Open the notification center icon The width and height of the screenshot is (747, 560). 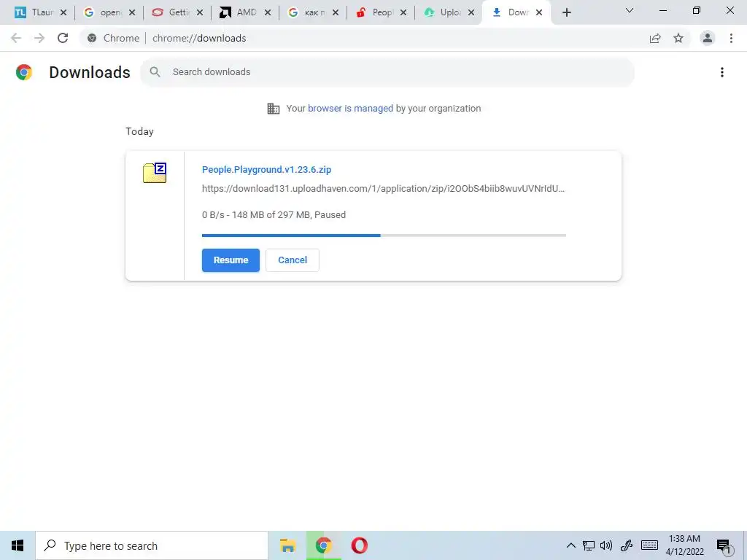[x=724, y=547]
